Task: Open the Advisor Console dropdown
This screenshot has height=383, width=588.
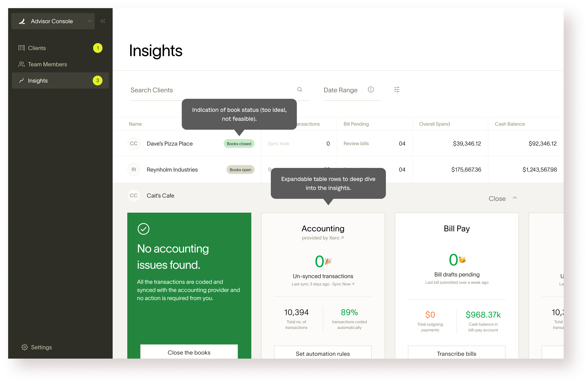Action: click(x=90, y=21)
